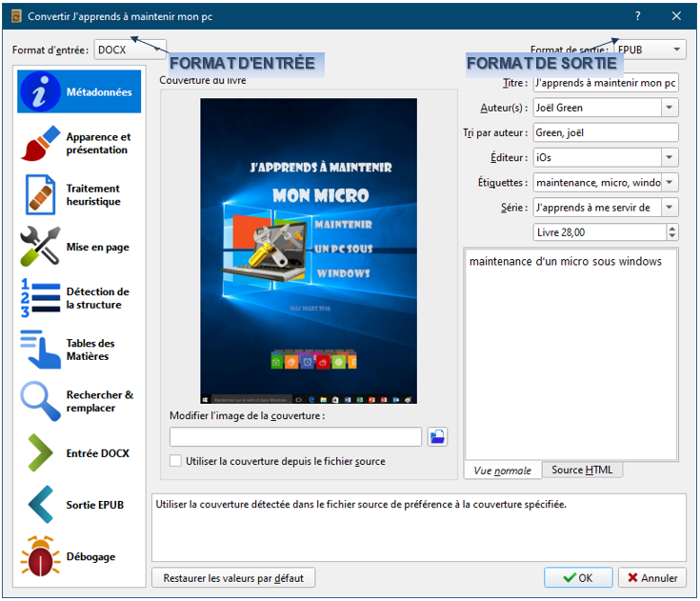Click the Entrée DOCX label
The height and width of the screenshot is (601, 700).
(x=98, y=453)
